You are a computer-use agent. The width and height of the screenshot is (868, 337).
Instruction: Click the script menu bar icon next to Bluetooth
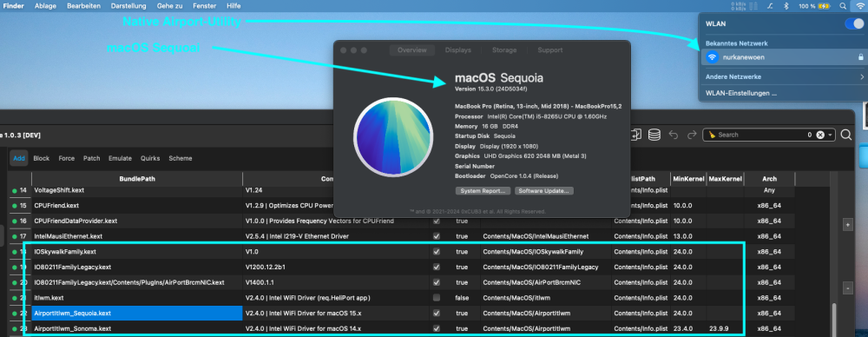point(770,6)
